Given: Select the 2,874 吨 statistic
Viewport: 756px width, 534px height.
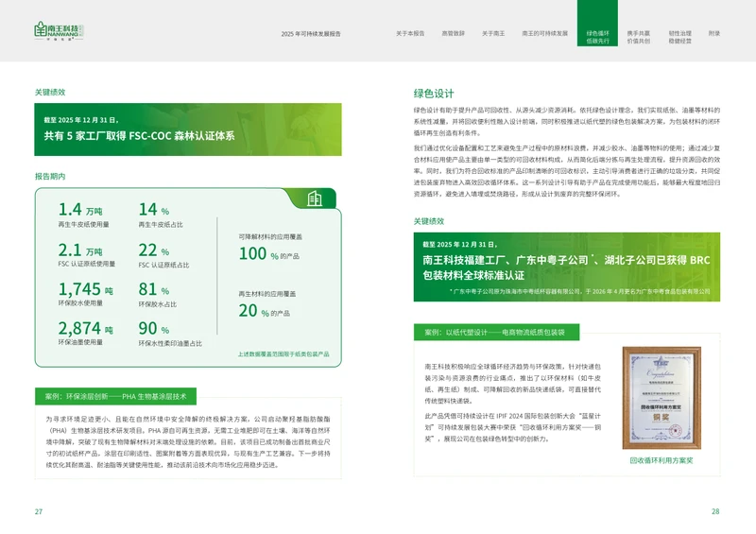Looking at the screenshot, I should point(86,329).
